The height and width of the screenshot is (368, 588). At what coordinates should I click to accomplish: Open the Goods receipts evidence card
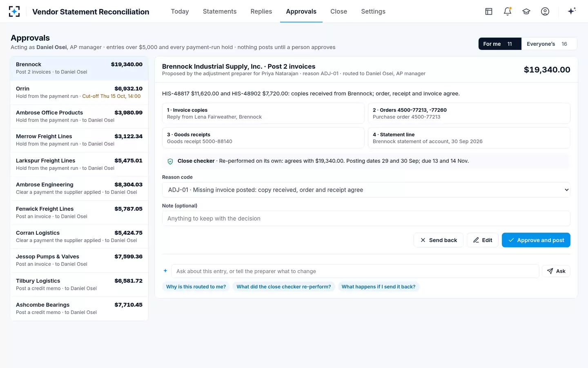(x=263, y=138)
